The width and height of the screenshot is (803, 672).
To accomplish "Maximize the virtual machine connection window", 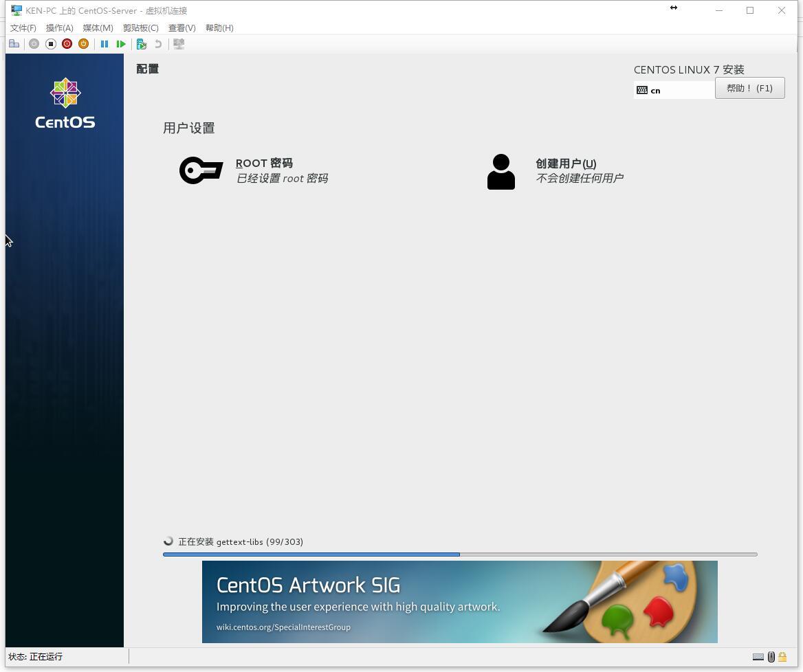I will (x=750, y=10).
